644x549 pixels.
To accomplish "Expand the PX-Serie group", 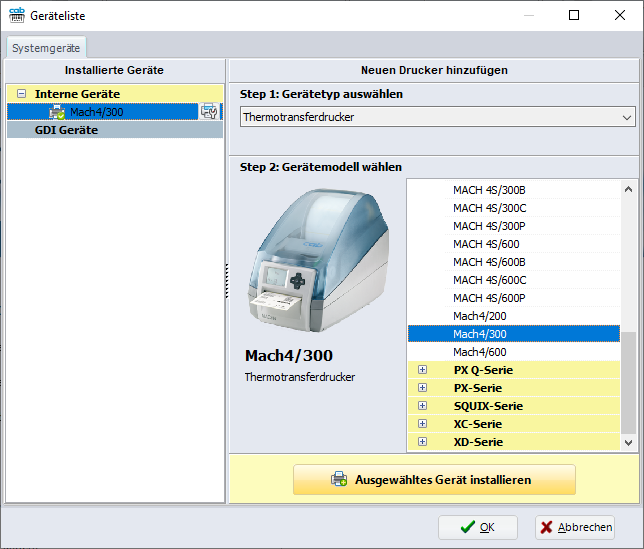I will 422,388.
